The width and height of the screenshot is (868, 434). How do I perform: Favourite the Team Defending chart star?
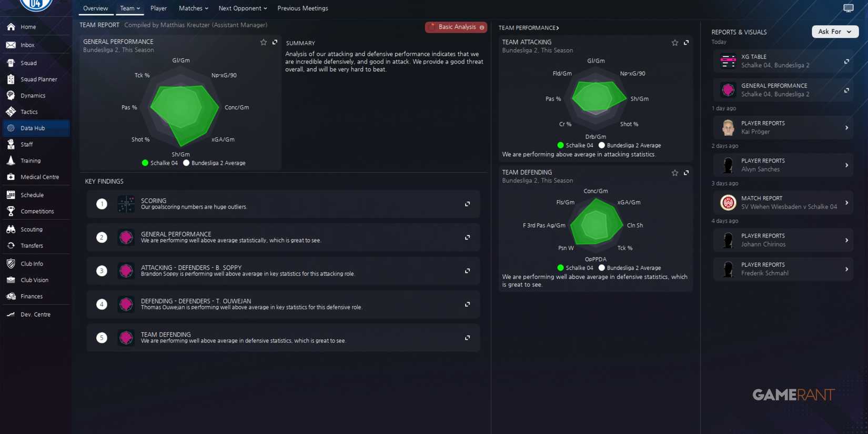click(x=675, y=173)
